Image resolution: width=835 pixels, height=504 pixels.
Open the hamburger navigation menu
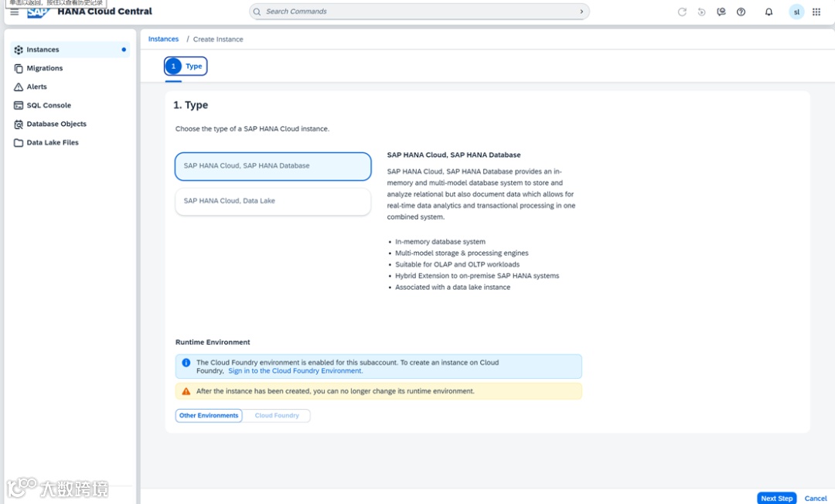pyautogui.click(x=15, y=12)
